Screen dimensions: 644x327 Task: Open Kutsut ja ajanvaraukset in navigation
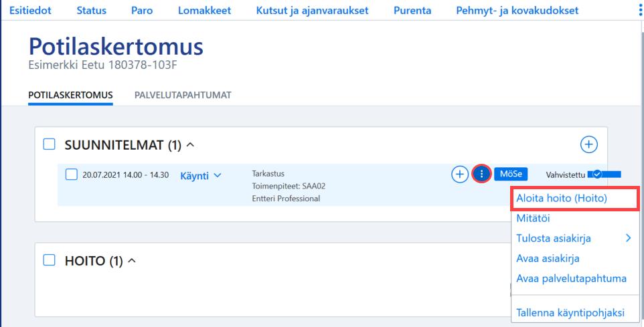[x=312, y=11]
